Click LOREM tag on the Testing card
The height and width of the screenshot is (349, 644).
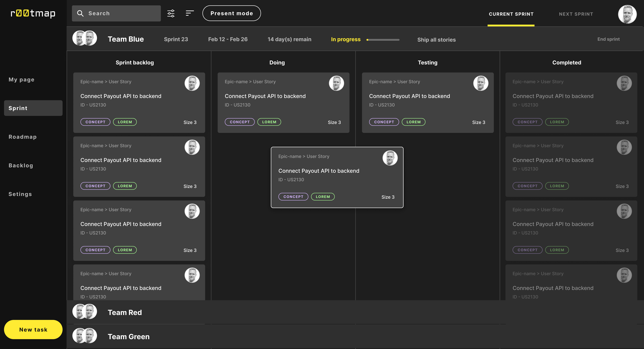pos(414,122)
